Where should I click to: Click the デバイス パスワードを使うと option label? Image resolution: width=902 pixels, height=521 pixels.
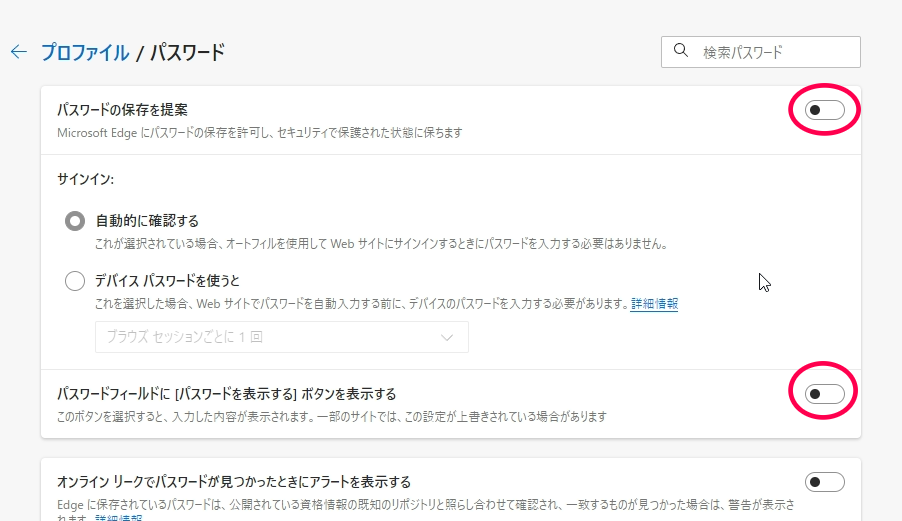click(167, 280)
